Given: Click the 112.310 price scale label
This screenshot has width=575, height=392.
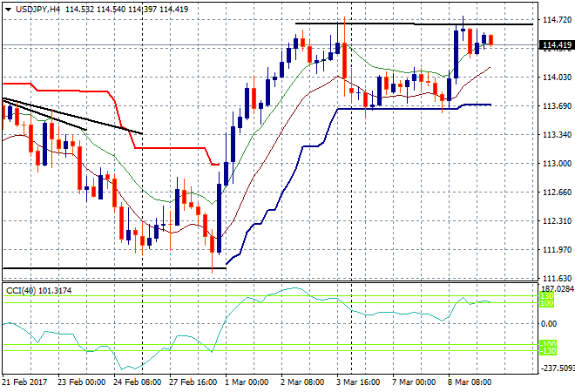Looking at the screenshot, I should [557, 221].
